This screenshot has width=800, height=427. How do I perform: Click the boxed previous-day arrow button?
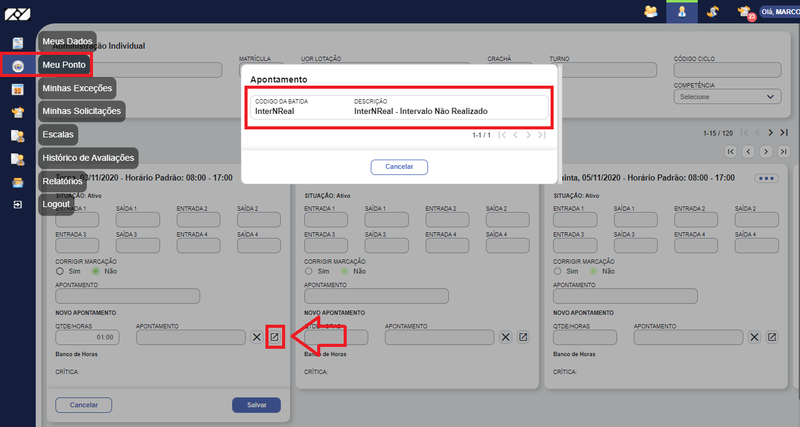point(748,152)
